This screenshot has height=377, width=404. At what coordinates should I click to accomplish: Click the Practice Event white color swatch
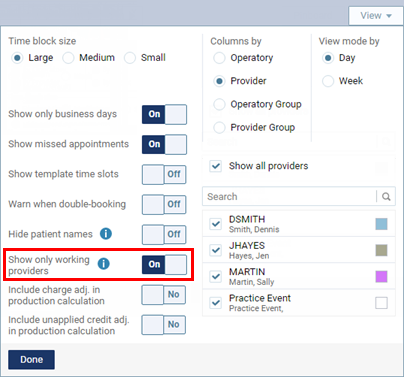tap(381, 303)
